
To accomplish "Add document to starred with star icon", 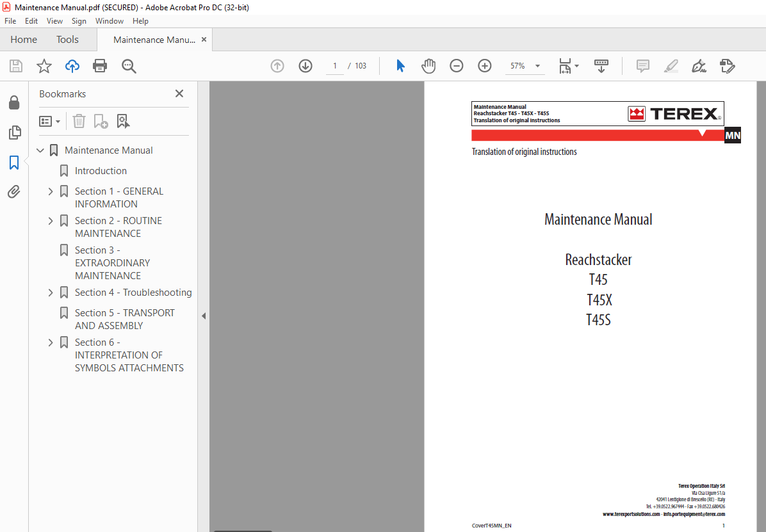I will (44, 66).
